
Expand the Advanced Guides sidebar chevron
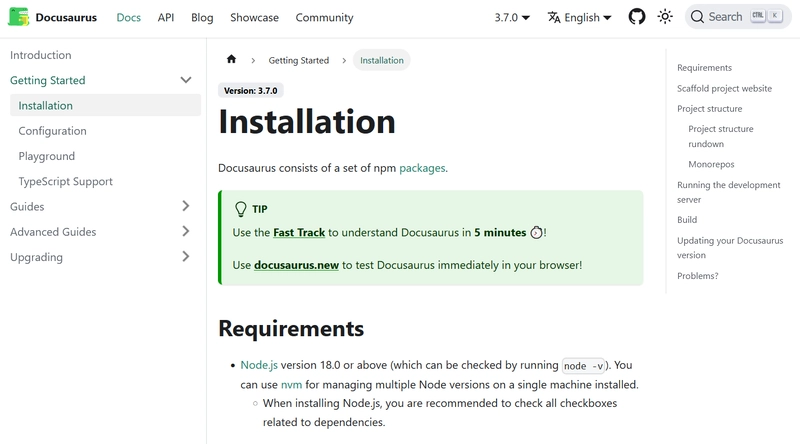point(185,231)
